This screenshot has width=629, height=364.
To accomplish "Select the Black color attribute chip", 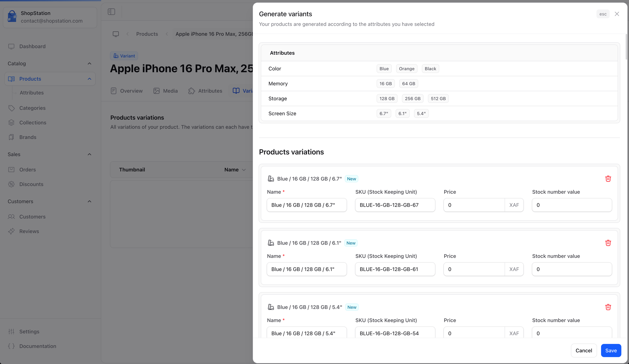I will 430,69.
